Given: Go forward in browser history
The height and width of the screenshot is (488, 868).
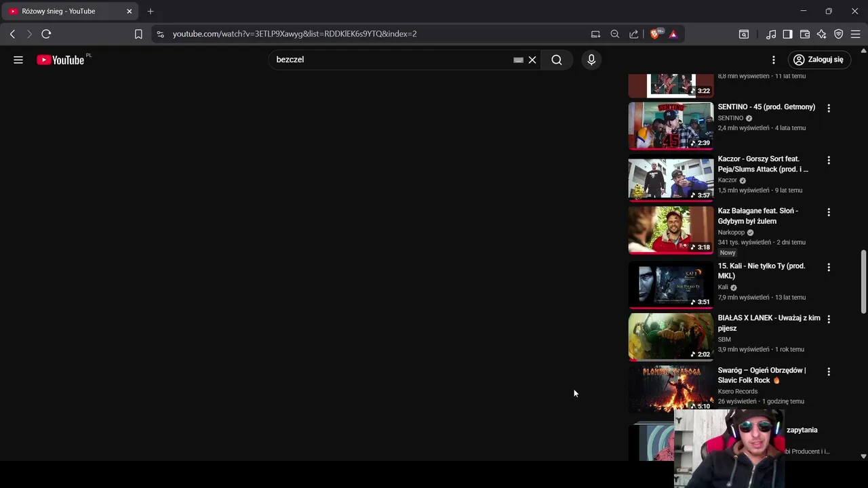Looking at the screenshot, I should [29, 34].
